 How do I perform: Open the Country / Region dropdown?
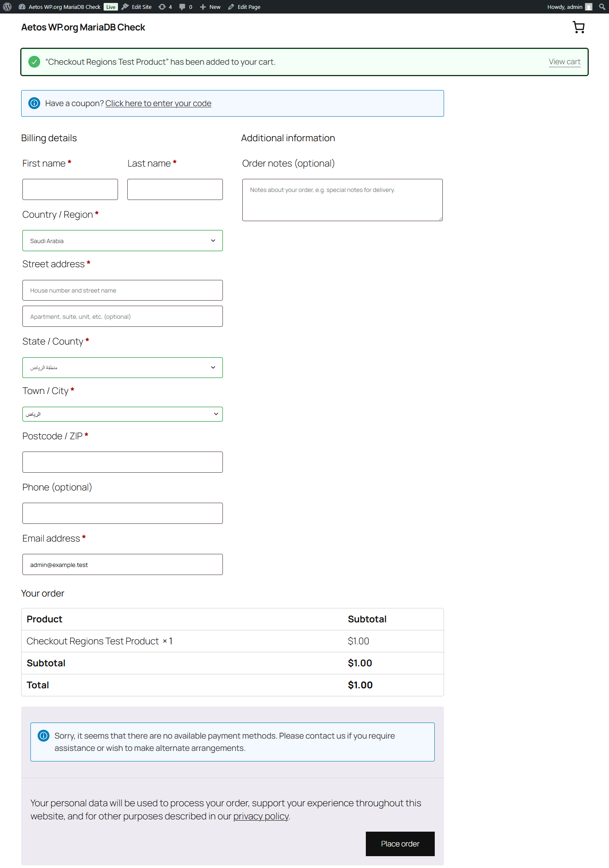coord(123,241)
